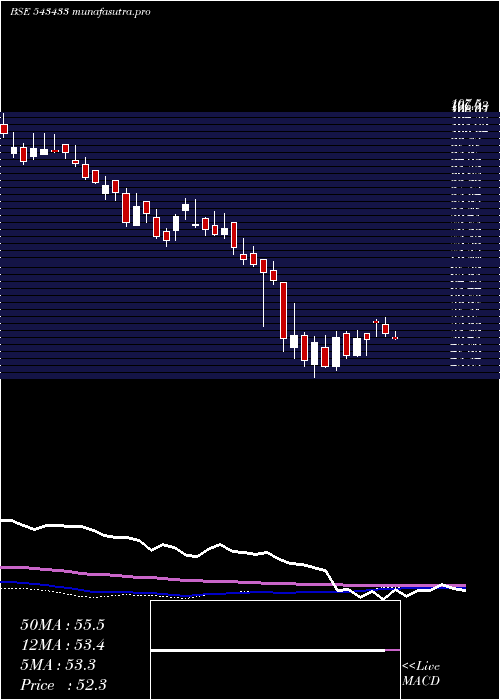Click the white MACD histogram bar
Image resolution: width=500 pixels, height=700 pixels.
(268, 650)
